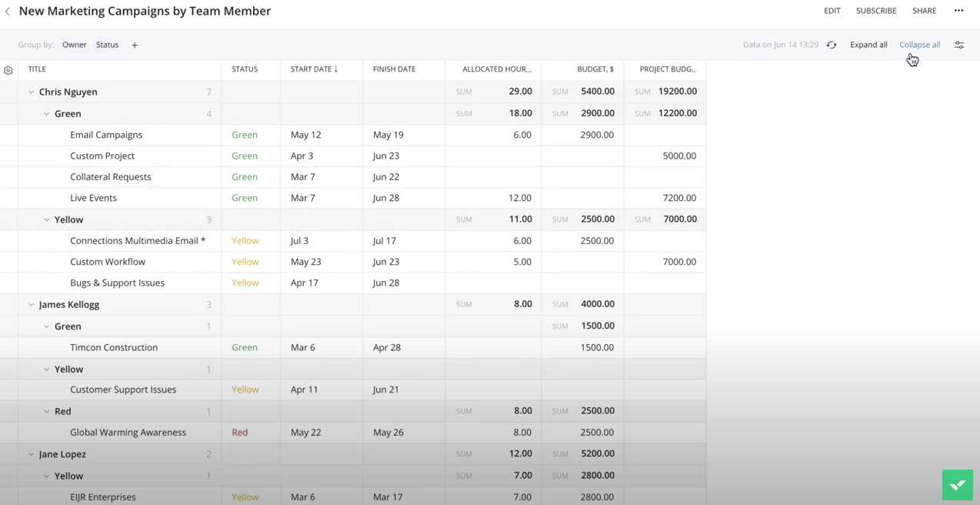Click Jun 21 finish date of Customer Support Issues
Image resolution: width=980 pixels, height=505 pixels.
[x=386, y=390]
